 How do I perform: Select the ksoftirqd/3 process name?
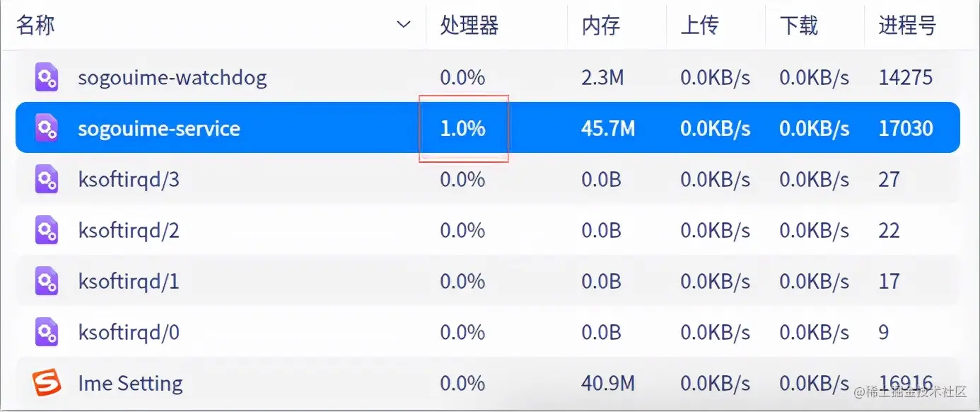point(129,180)
